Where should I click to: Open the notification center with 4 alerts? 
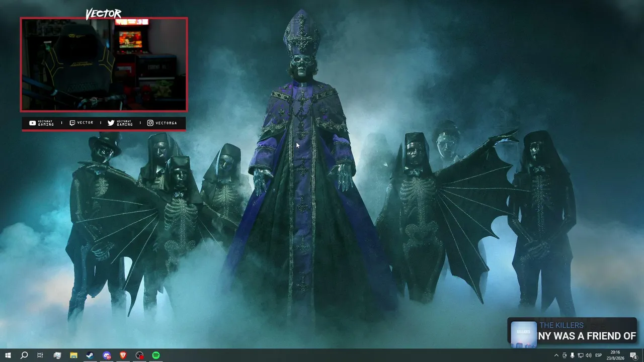pos(634,355)
